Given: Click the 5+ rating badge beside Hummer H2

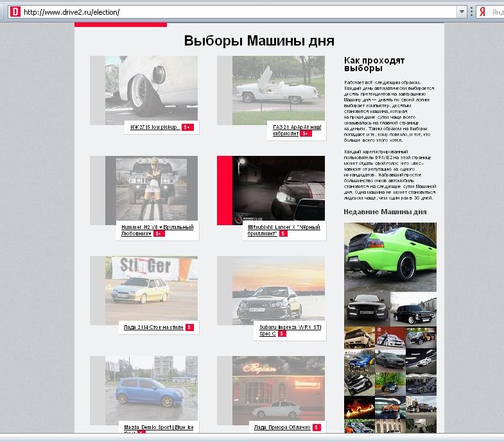Looking at the screenshot, I should point(159,234).
